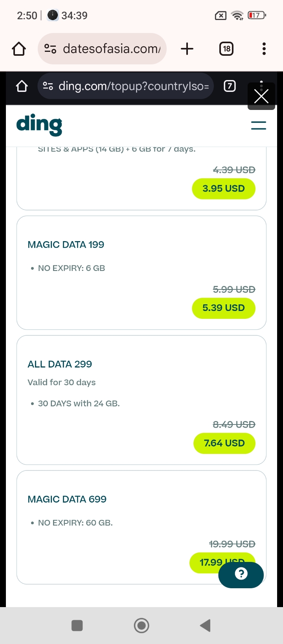Tap the inner browser home icon
Screen dimensions: 283x644
22,86
